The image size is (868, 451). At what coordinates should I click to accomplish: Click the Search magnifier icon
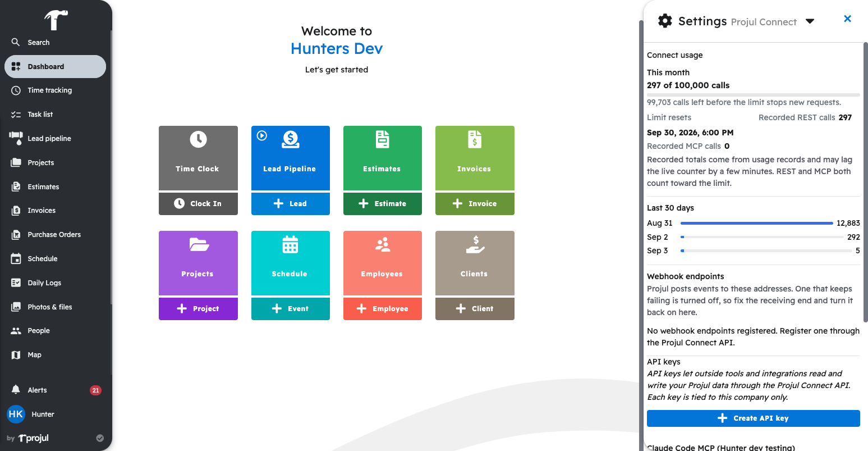(x=16, y=42)
